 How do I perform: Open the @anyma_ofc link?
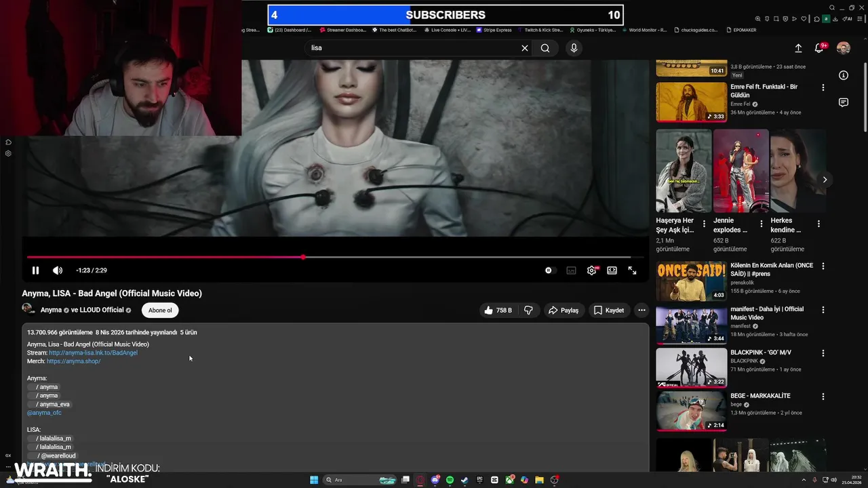pos(44,413)
